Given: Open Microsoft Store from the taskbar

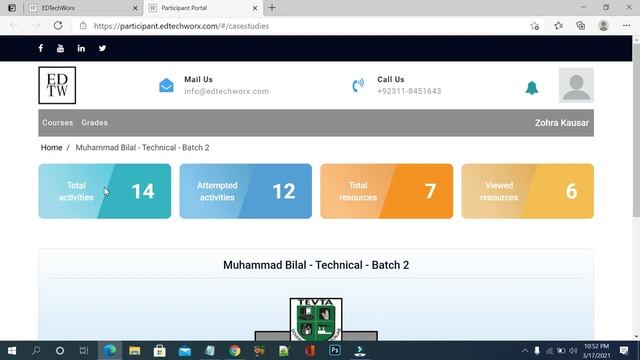Looking at the screenshot, I should 160,351.
